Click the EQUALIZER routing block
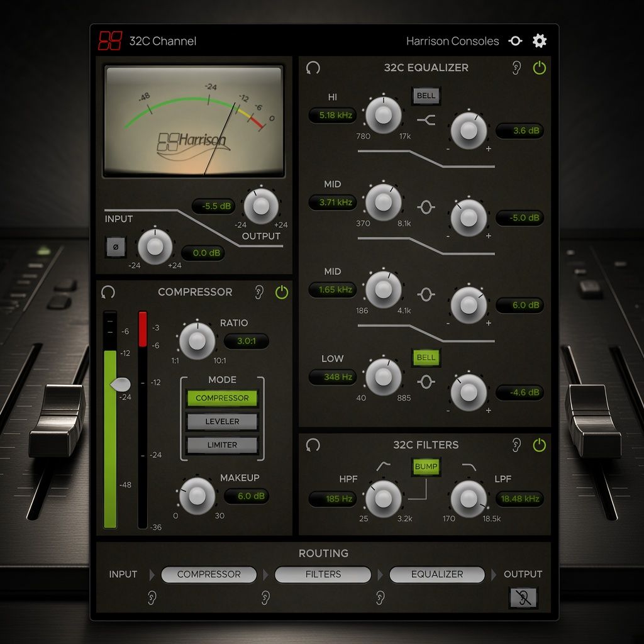The height and width of the screenshot is (644, 644). coord(437,574)
